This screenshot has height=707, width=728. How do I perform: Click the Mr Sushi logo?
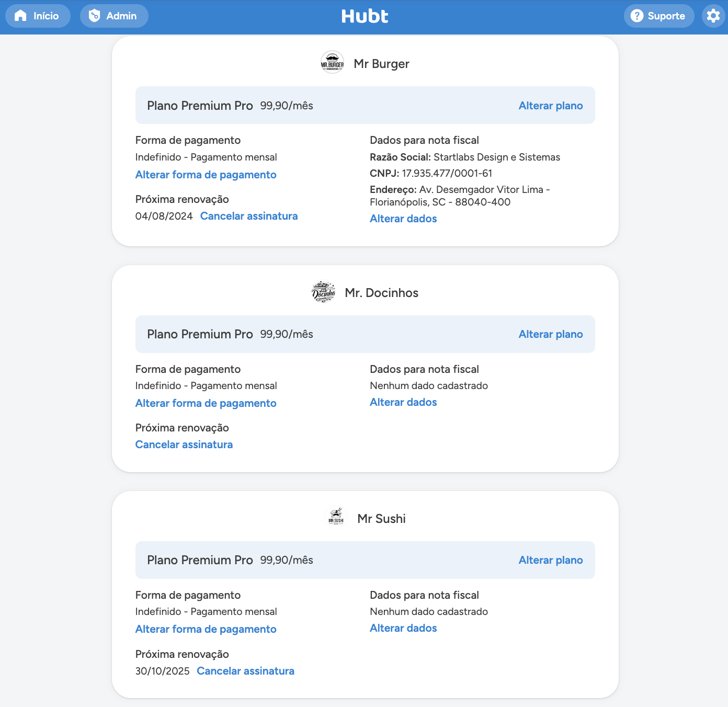336,518
